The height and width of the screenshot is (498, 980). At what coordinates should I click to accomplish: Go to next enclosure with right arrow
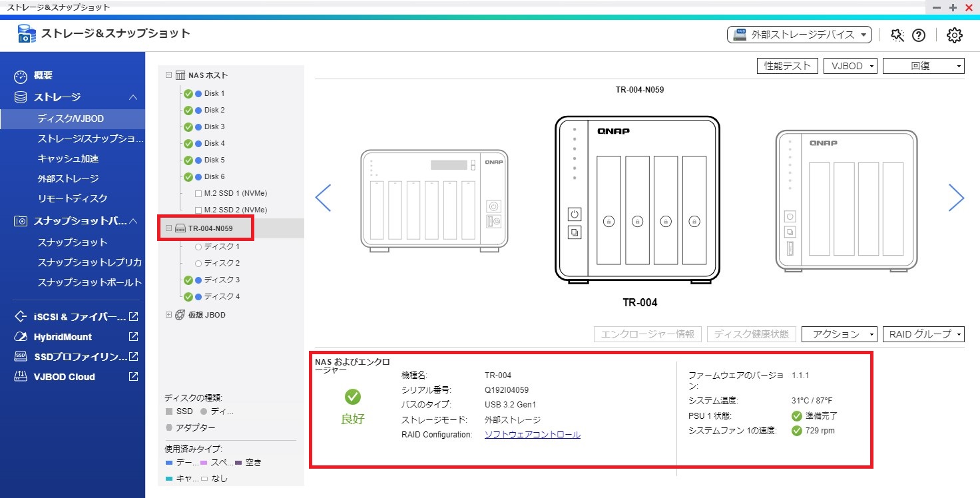956,198
